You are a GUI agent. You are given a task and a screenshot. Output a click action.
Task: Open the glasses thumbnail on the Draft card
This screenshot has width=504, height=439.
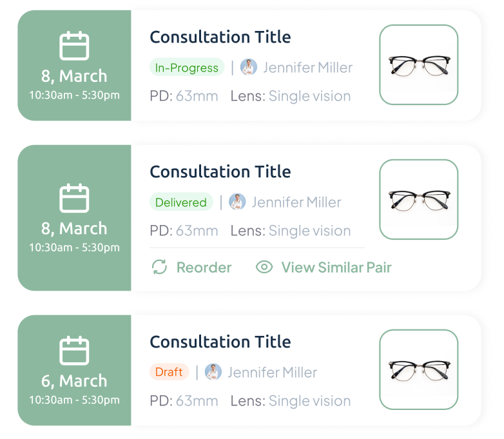coord(418,369)
